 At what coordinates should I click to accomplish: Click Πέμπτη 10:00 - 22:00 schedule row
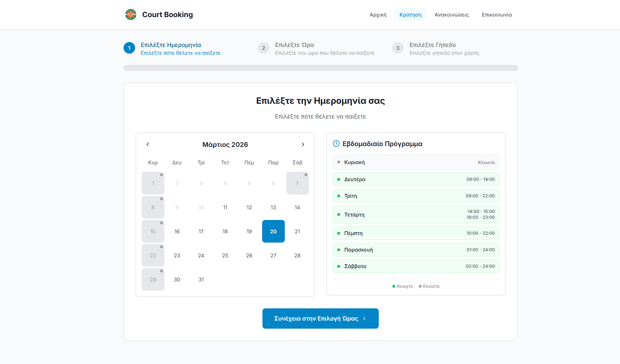pyautogui.click(x=416, y=233)
